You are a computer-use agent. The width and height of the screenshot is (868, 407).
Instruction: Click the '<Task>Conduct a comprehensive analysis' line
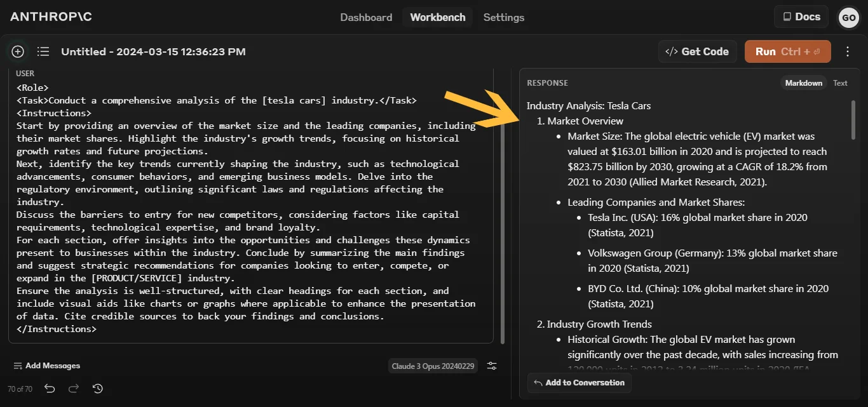click(x=216, y=100)
